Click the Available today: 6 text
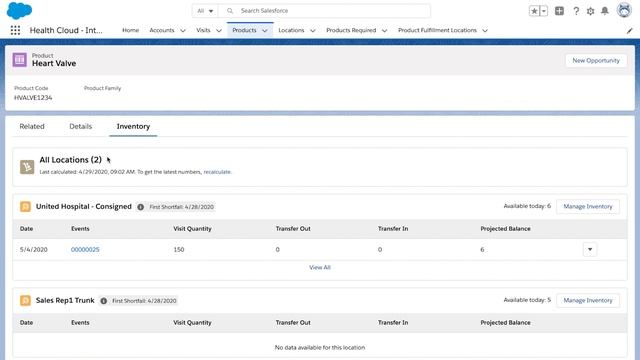This screenshot has height=360, width=640. (x=527, y=206)
